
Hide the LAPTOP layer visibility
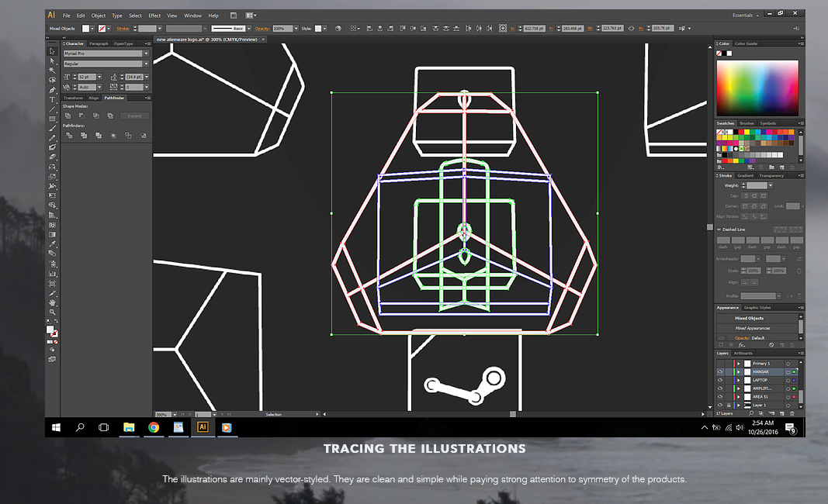[x=720, y=380]
